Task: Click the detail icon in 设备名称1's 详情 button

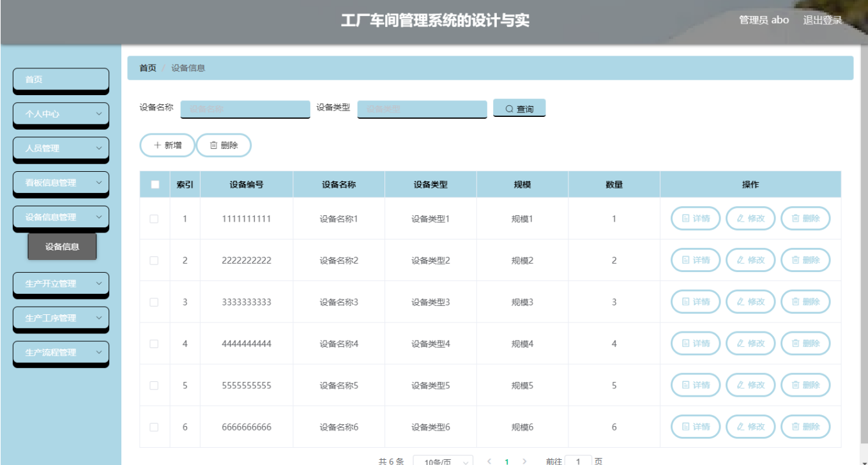Action: 687,217
